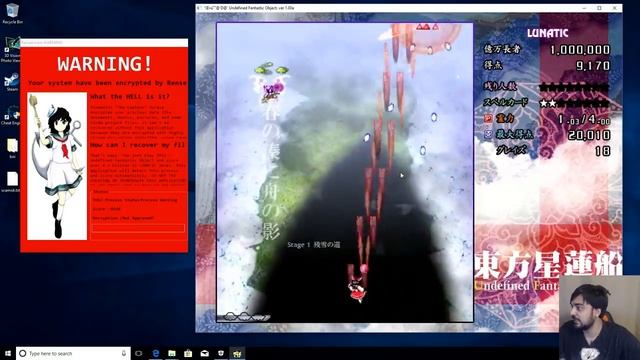Click the remaining lives star row
640x360 pixels.
pos(574,87)
